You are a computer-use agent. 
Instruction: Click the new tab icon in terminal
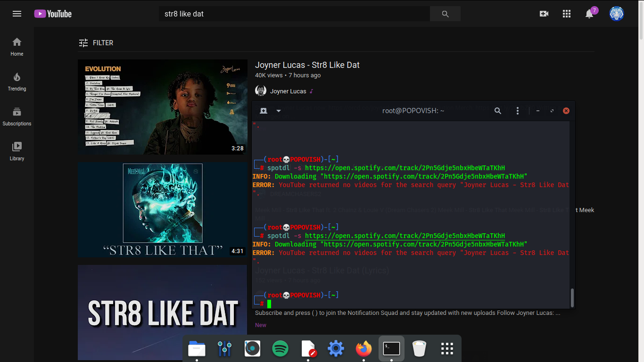[264, 111]
